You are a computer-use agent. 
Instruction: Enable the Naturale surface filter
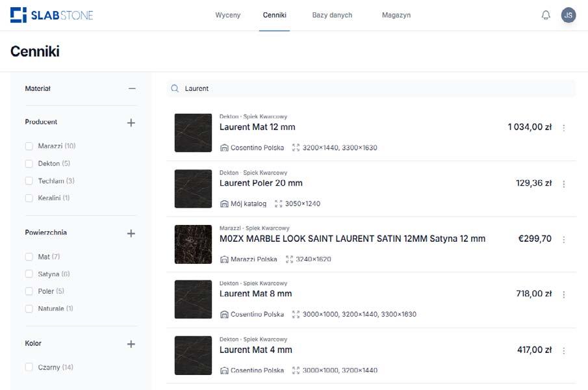pyautogui.click(x=29, y=309)
